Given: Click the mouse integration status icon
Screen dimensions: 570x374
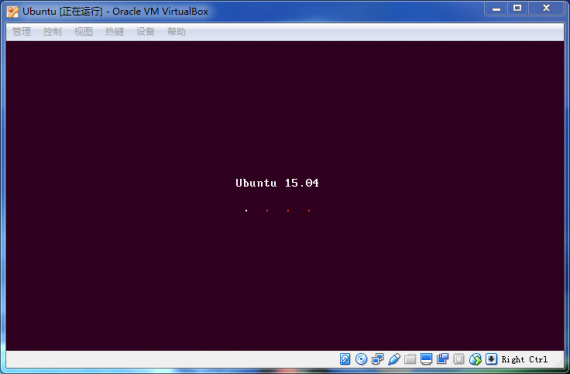Looking at the screenshot, I should pyautogui.click(x=475, y=359).
